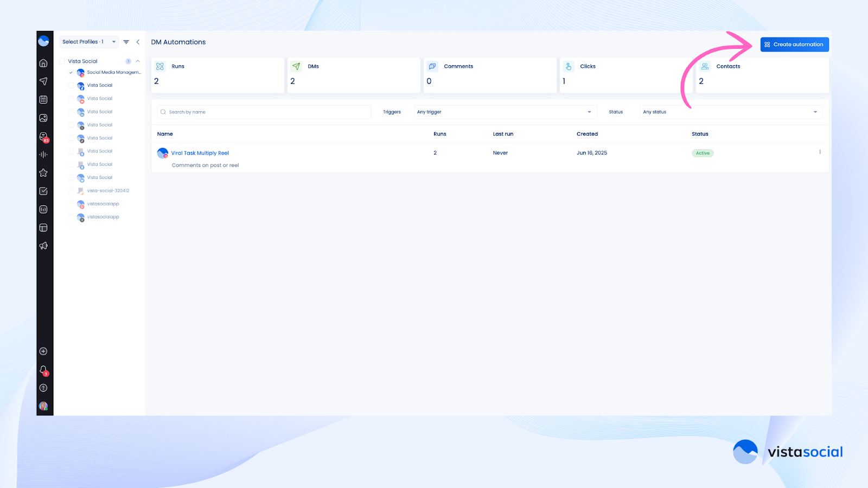Open the megaphone icon in sidebar
Screen dimensions: 868x488
[x=43, y=246]
